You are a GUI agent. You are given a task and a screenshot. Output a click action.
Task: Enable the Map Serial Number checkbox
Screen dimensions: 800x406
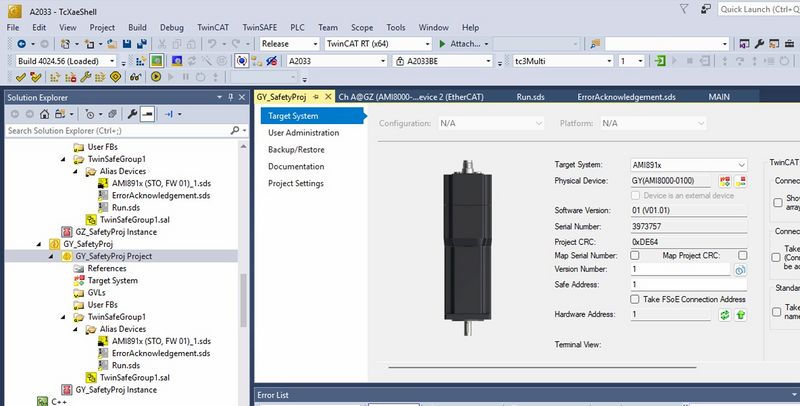[x=635, y=255]
